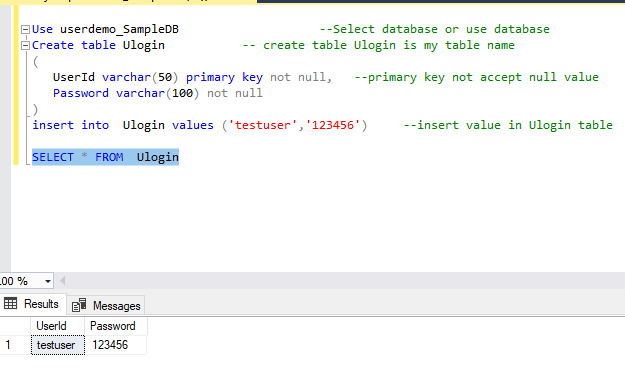Switch to the Results tab
This screenshot has height=370, width=625.
(32, 304)
